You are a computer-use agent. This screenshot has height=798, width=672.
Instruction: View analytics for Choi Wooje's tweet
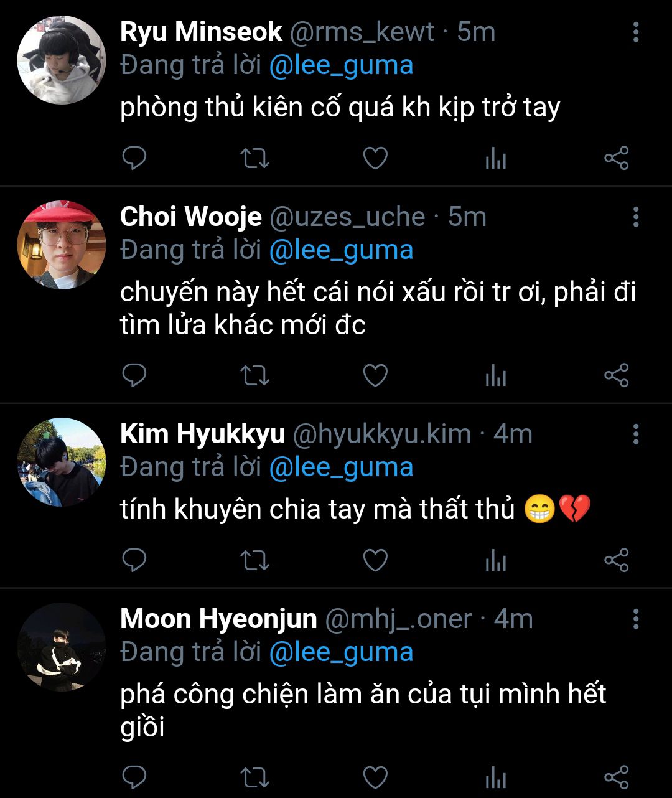click(x=496, y=376)
